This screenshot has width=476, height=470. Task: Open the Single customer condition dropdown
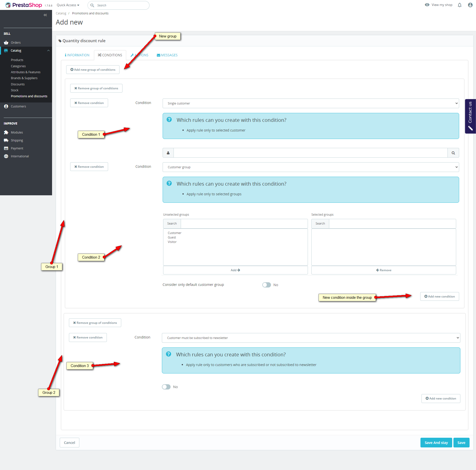311,103
